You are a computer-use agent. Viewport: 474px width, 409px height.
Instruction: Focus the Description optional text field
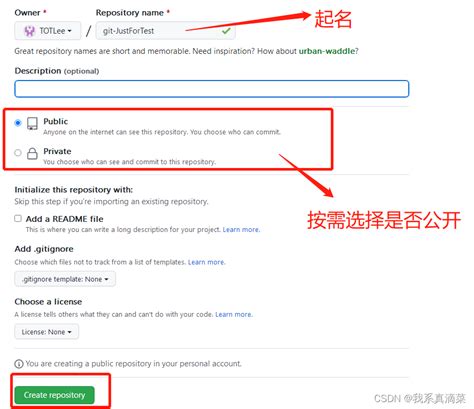tap(212, 89)
